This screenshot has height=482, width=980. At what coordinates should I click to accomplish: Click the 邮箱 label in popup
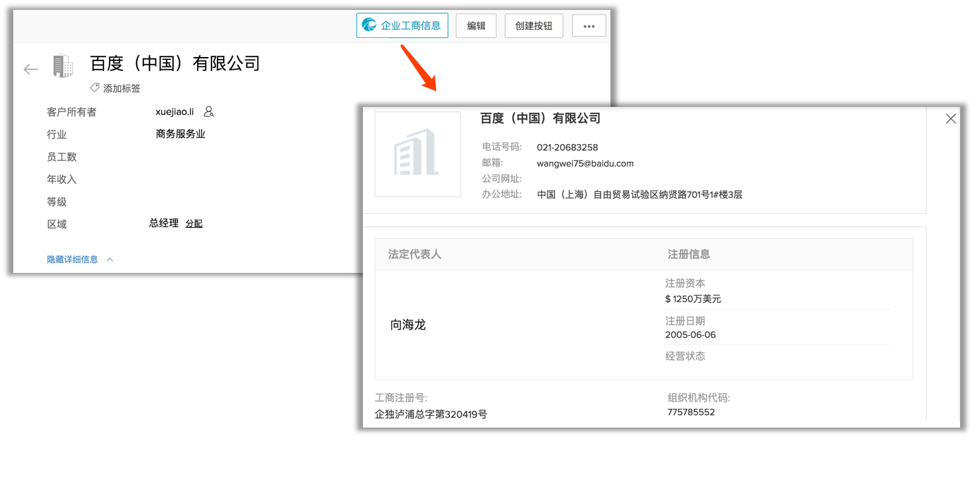(493, 163)
